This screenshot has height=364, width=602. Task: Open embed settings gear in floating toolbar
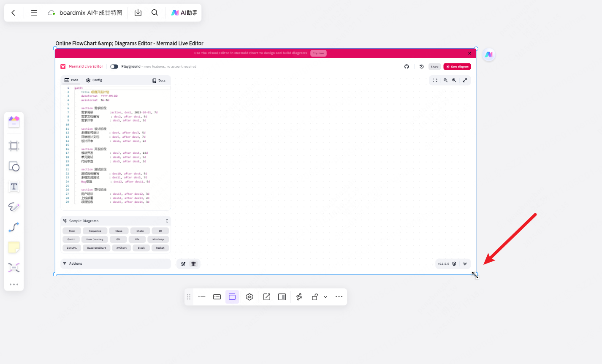(249, 297)
